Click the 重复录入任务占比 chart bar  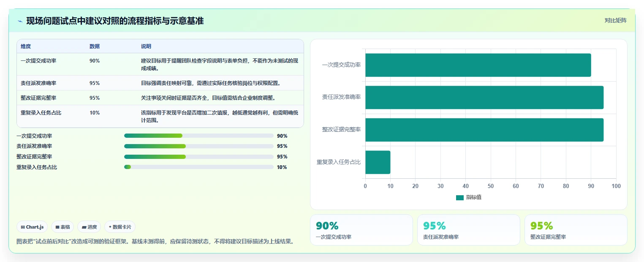378,162
